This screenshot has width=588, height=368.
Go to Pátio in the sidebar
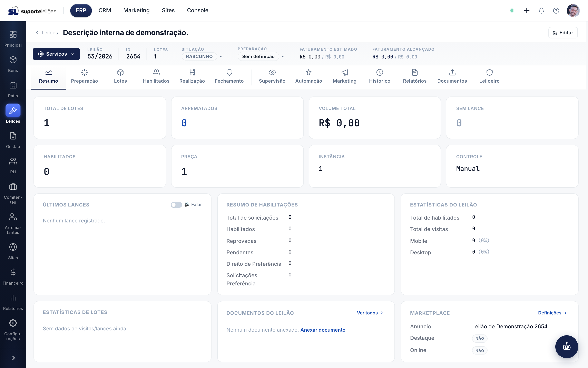[13, 89]
